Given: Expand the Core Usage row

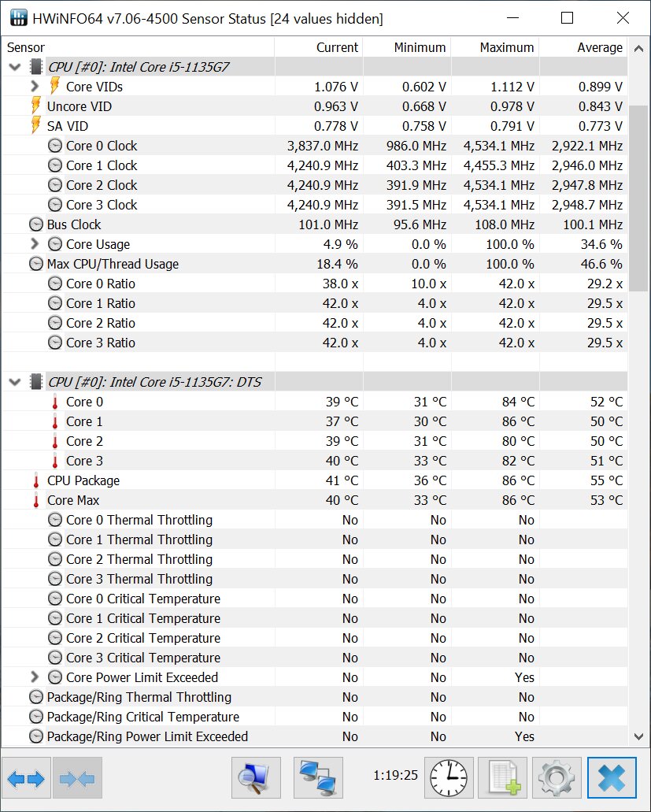Looking at the screenshot, I should click(35, 244).
